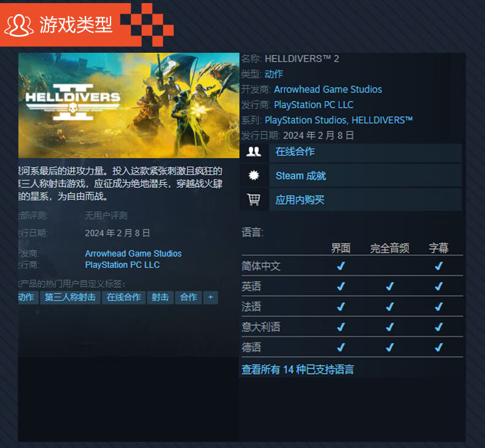The image size is (485, 448).
Task: Click the in-app purchases shopping cart icon
Action: tap(254, 199)
